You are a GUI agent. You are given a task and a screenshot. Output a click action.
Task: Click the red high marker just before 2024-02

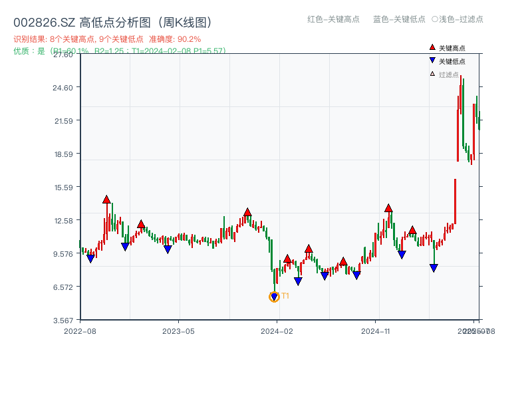(247, 213)
